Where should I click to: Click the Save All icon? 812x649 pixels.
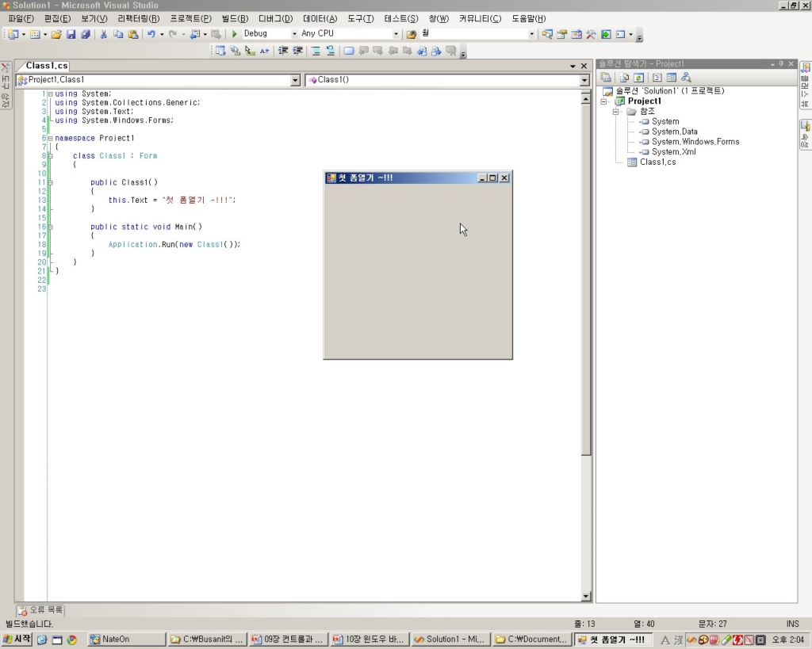(x=86, y=34)
